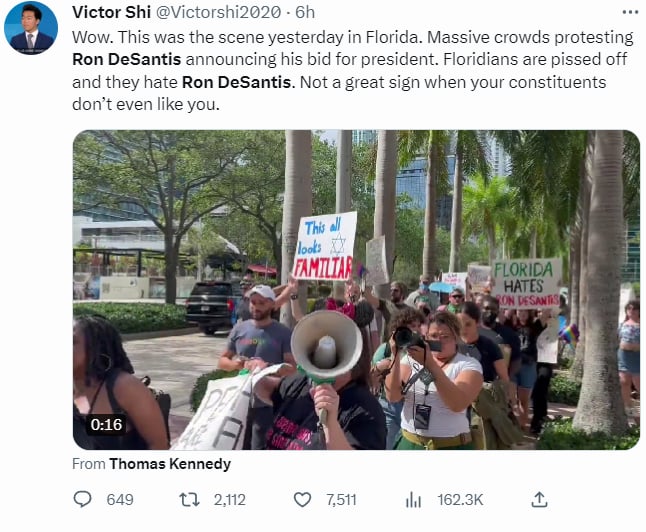Open the tweet text body
The width and height of the screenshot is (646, 532).
tap(353, 70)
